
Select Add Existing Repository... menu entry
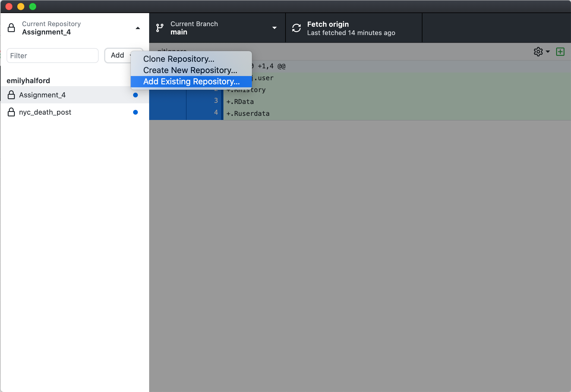[191, 82]
